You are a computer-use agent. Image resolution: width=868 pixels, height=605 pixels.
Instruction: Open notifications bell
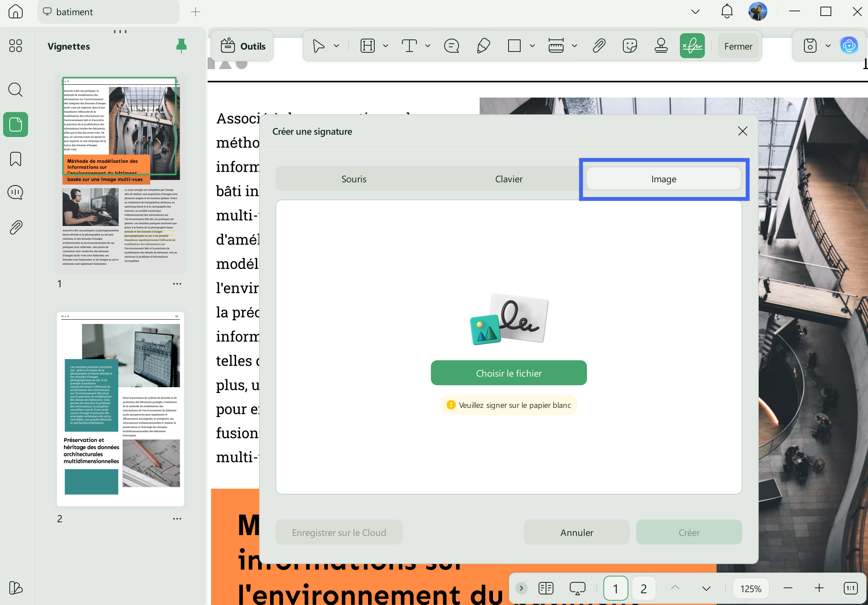(727, 12)
